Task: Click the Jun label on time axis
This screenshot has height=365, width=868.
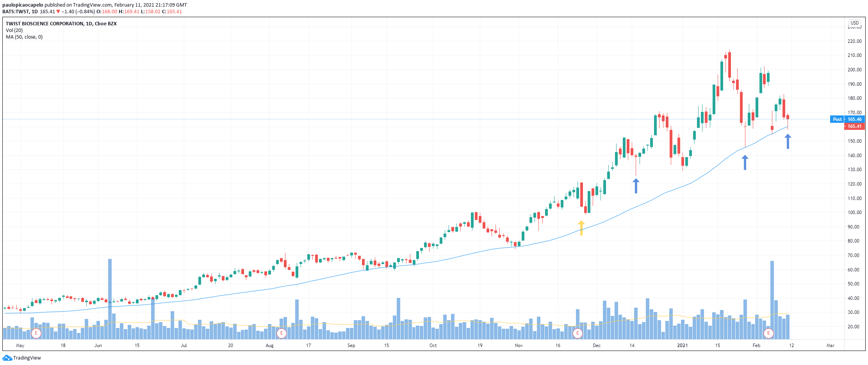Action: 98,346
